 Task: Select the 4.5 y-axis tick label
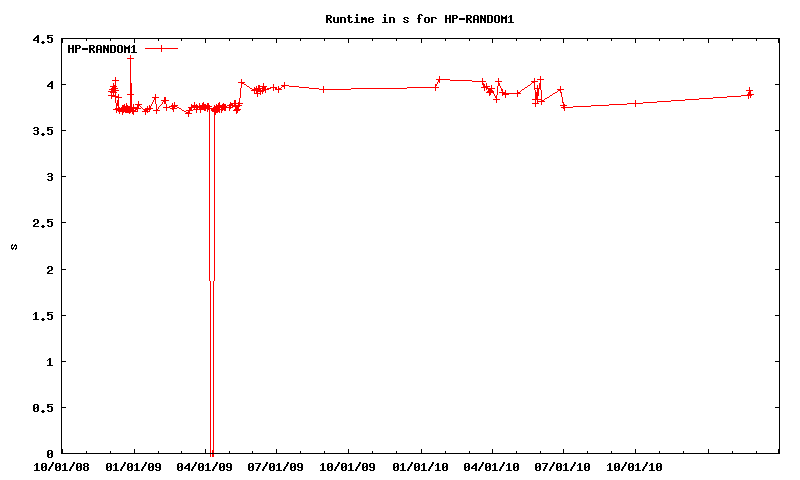(x=43, y=39)
